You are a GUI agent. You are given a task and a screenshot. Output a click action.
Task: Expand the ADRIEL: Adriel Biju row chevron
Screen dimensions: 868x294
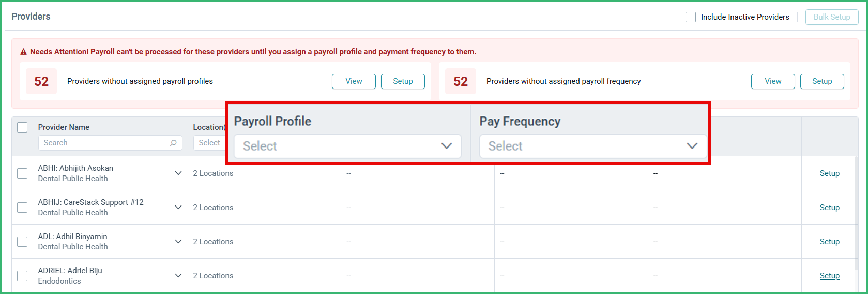point(178,276)
